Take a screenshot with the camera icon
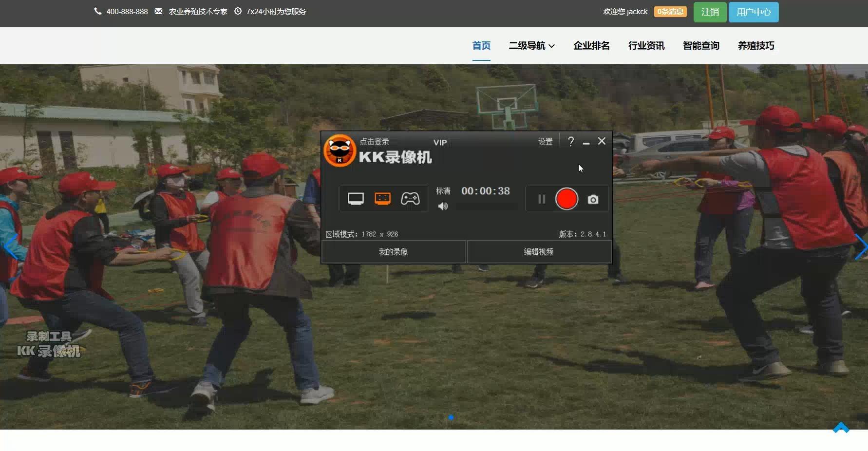This screenshot has height=451, width=868. tap(592, 199)
